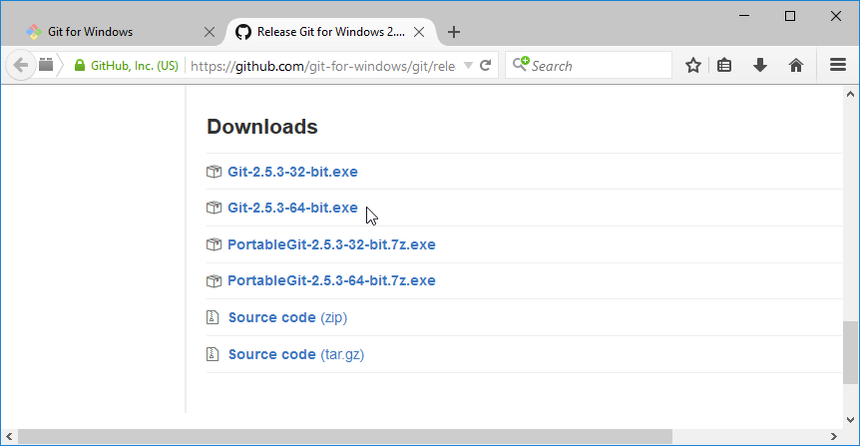Screen dimensions: 860x446
Task: Open the downloads arrow icon
Action: [x=760, y=65]
